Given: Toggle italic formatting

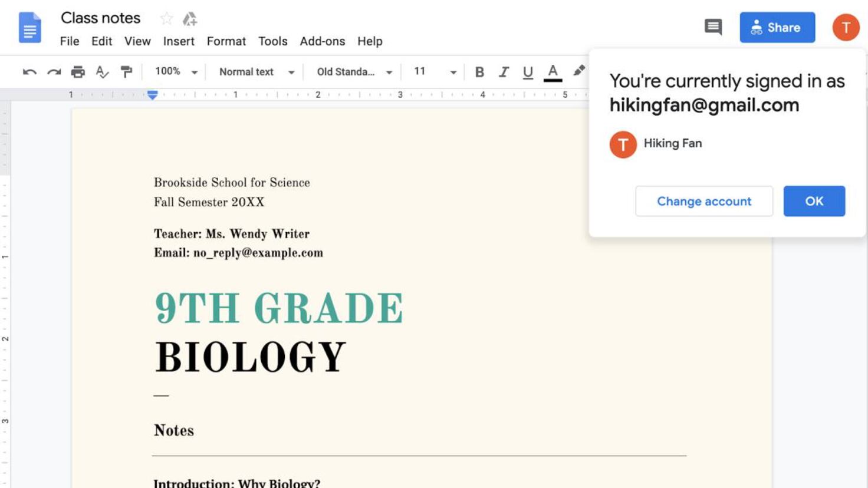Looking at the screenshot, I should (x=504, y=72).
